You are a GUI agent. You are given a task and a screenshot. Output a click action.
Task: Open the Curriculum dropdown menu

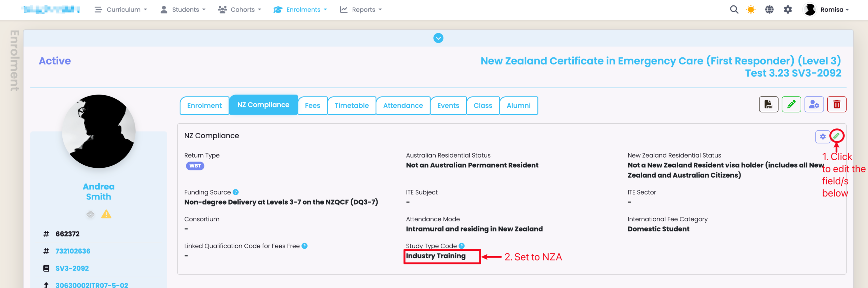tap(121, 9)
